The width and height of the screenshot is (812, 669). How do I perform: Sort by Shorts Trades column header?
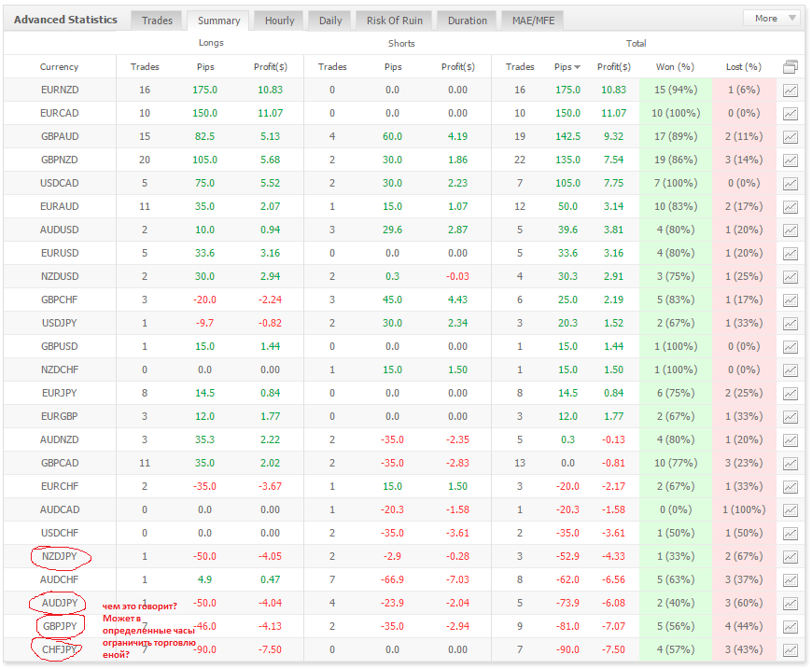click(332, 67)
